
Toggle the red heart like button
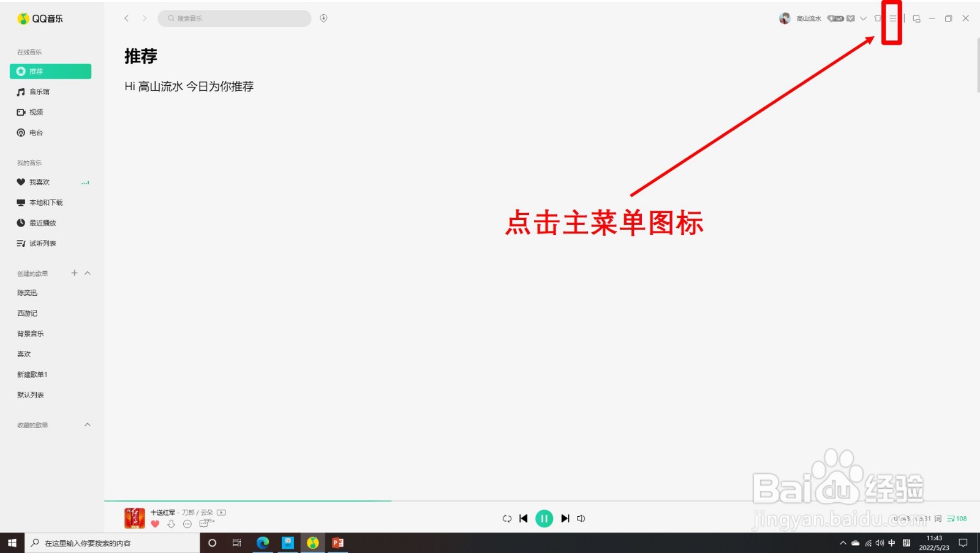(155, 524)
